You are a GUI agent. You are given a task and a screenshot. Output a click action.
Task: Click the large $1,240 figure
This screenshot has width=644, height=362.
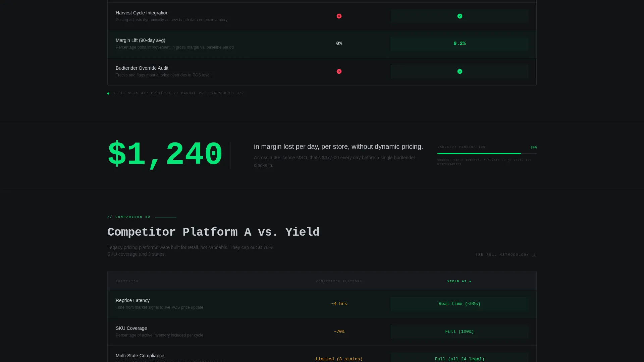[x=165, y=155]
